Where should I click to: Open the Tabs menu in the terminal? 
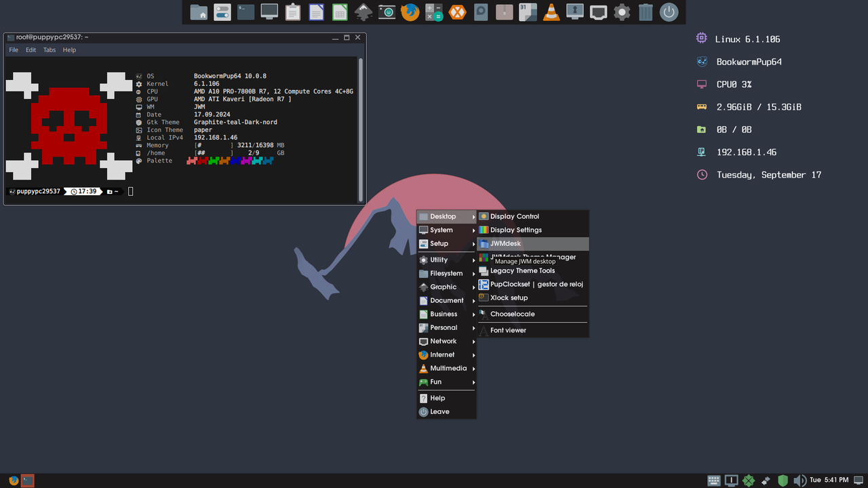pyautogui.click(x=49, y=49)
